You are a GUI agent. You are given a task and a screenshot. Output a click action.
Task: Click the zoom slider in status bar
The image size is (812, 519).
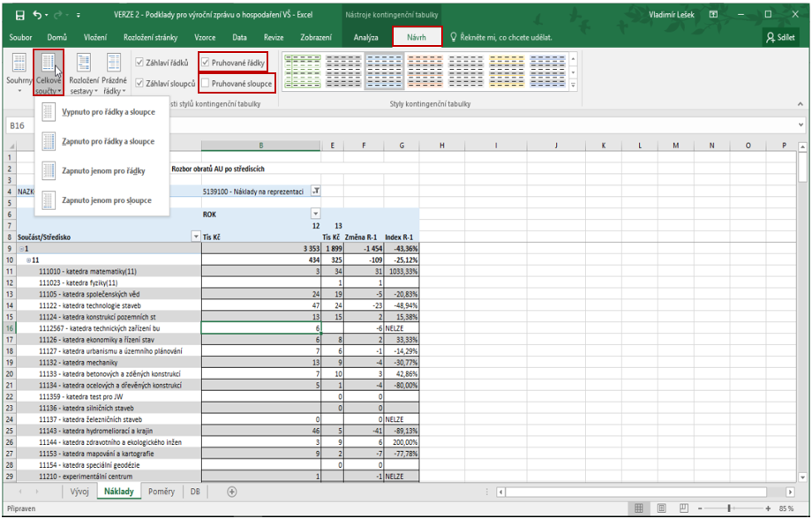coord(728,509)
